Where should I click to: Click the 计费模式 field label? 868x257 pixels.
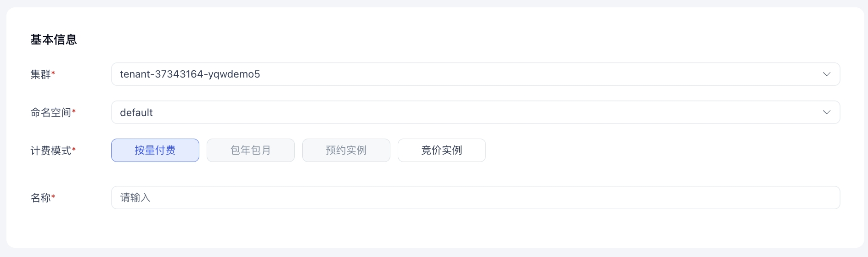pos(51,151)
